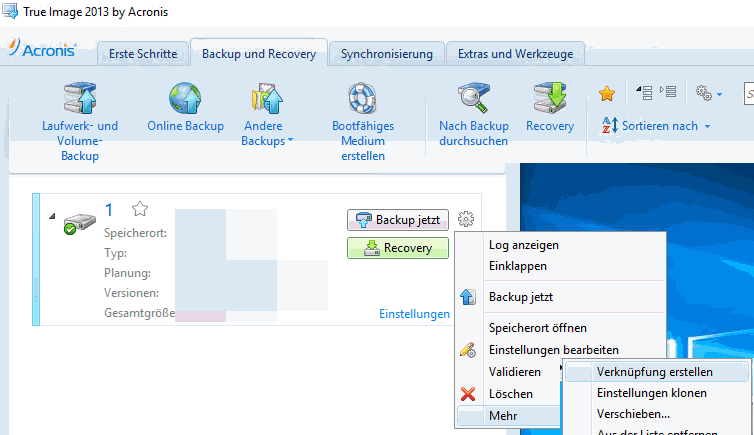Viewport: 754px width, 435px height.
Task: Open the Synchronisierung tab
Action: pos(387,54)
